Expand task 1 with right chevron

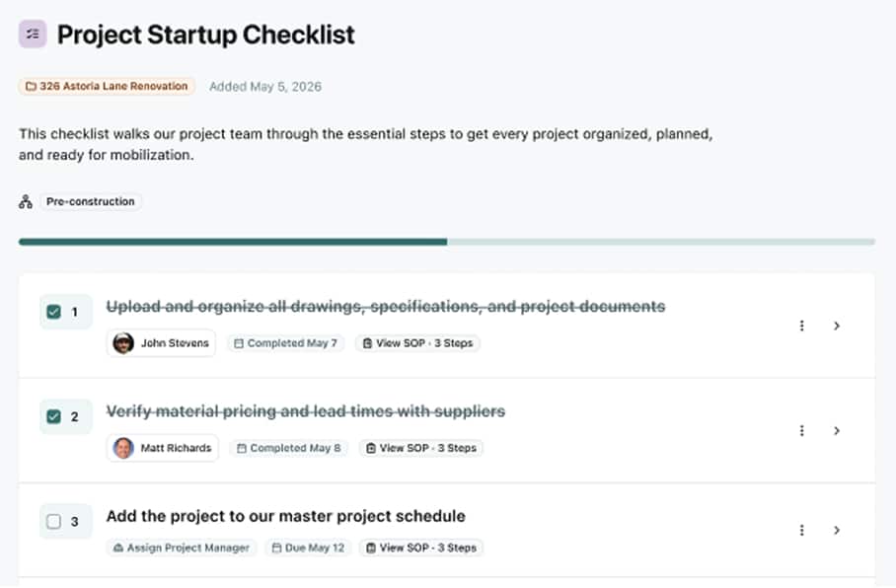[837, 326]
